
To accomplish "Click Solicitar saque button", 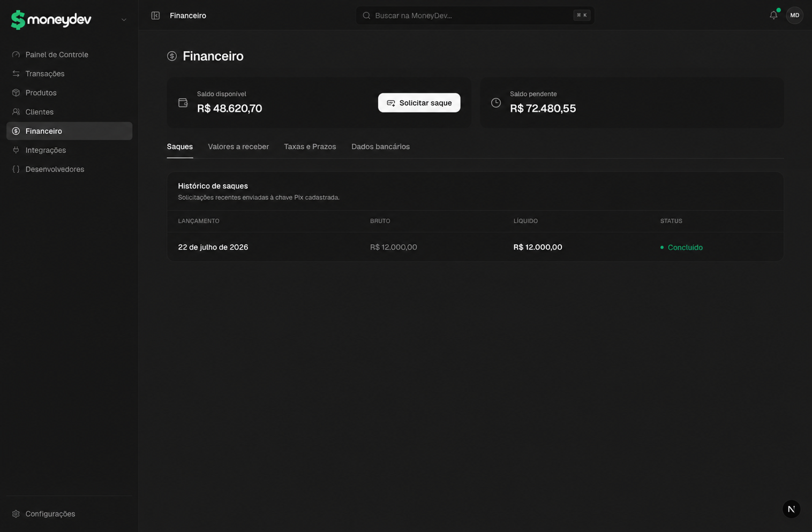I will [x=419, y=103].
